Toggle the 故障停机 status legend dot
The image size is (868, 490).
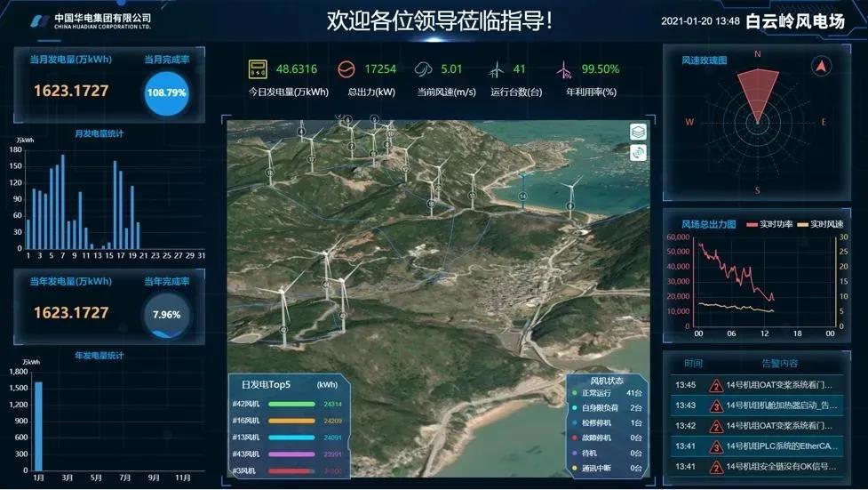575,438
